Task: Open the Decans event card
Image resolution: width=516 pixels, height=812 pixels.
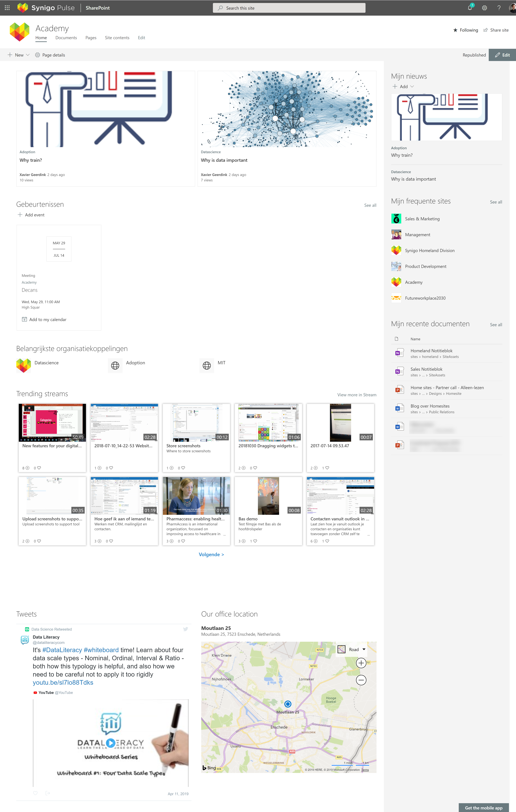Action: [x=59, y=278]
